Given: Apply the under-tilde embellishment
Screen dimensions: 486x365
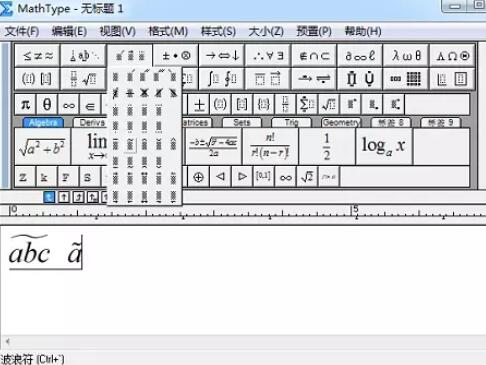Looking at the screenshot, I should [130, 162].
